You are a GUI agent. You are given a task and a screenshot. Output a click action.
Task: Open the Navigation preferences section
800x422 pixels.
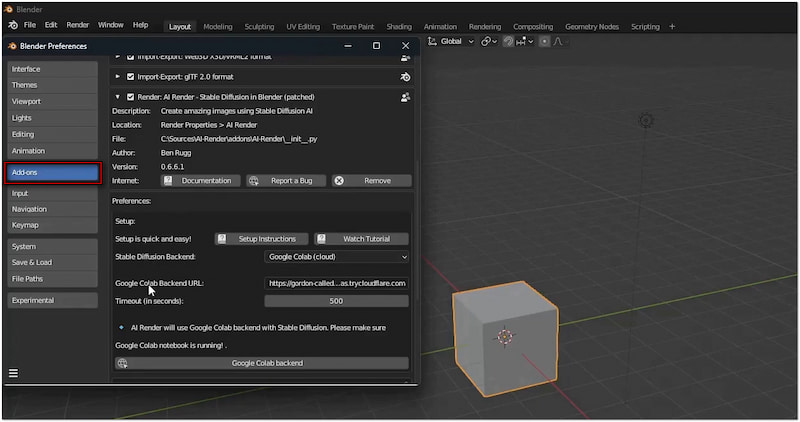point(53,209)
